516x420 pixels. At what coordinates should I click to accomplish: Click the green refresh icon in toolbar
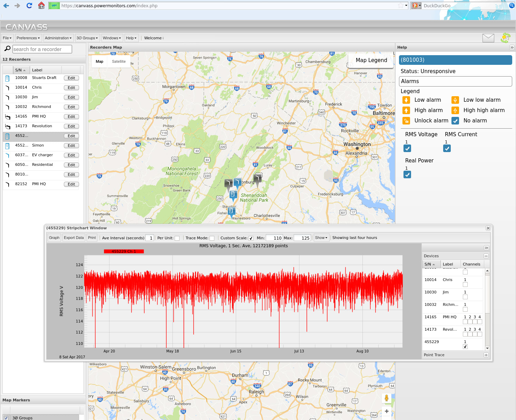[506, 38]
